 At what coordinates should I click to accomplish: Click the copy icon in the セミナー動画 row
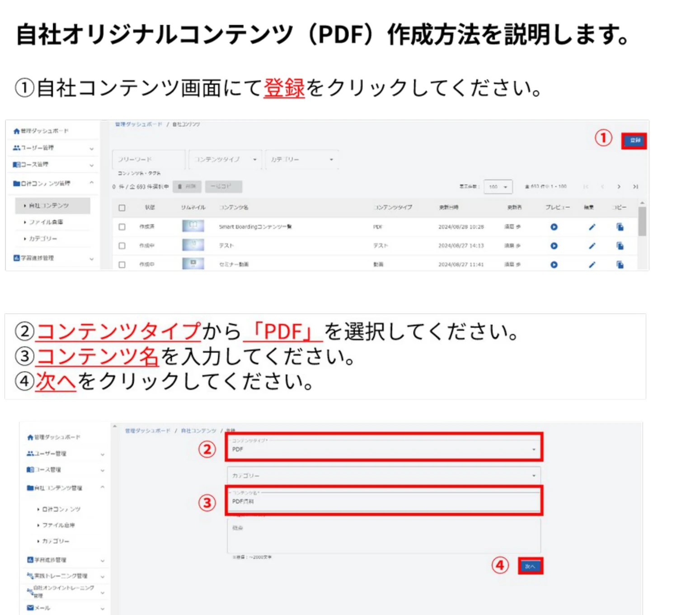[620, 265]
